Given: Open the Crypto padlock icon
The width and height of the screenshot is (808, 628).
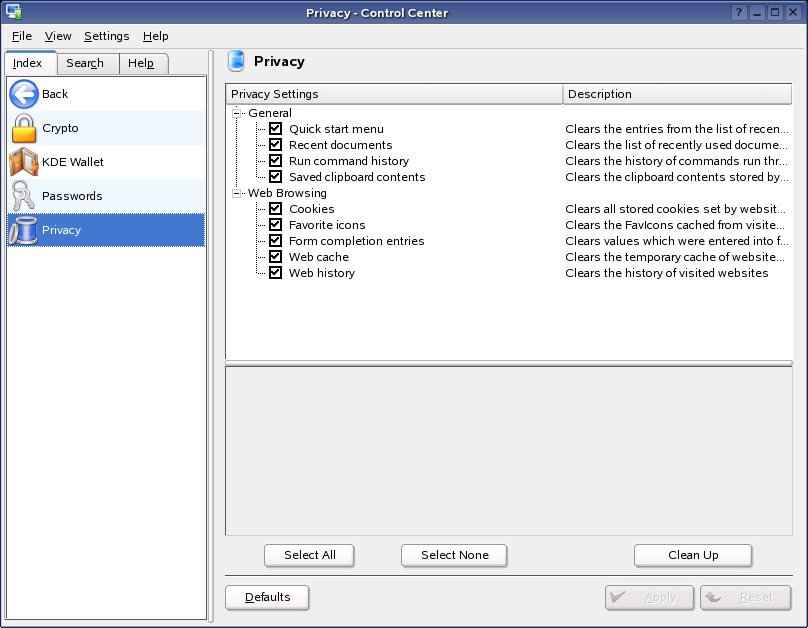Looking at the screenshot, I should pyautogui.click(x=24, y=128).
